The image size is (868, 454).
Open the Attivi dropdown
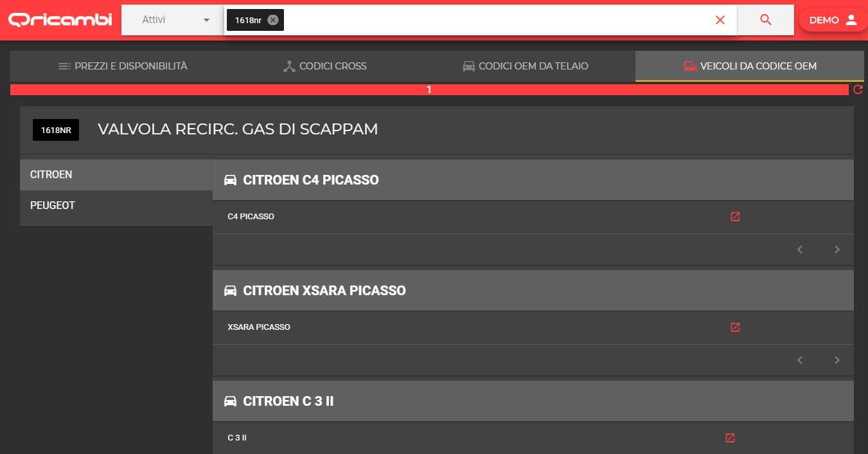tap(173, 20)
